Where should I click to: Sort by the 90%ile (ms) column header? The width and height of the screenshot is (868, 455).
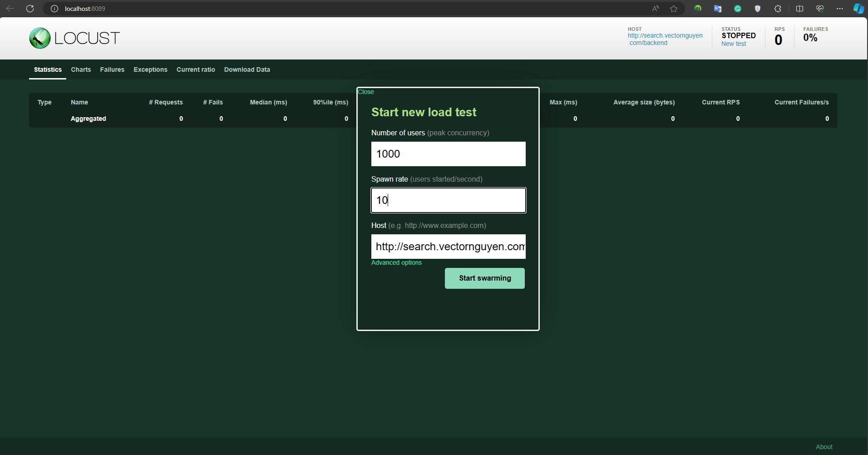click(x=330, y=102)
